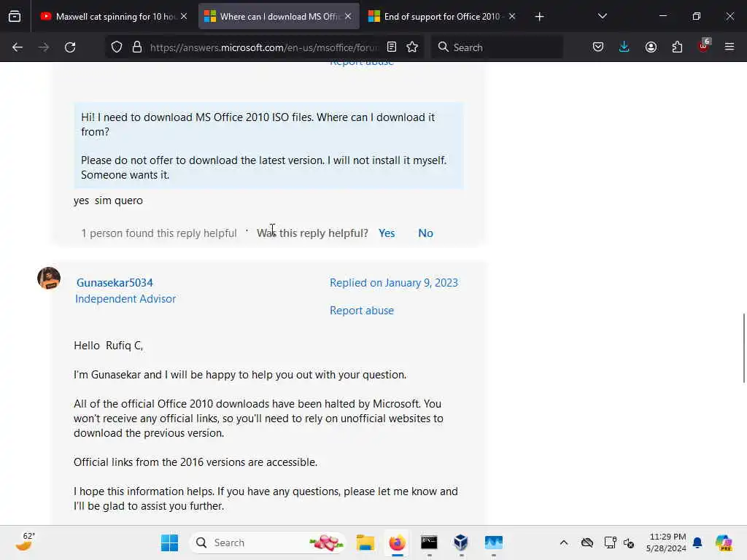747x560 pixels.
Task: Click the taskbar Search box
Action: 268,542
